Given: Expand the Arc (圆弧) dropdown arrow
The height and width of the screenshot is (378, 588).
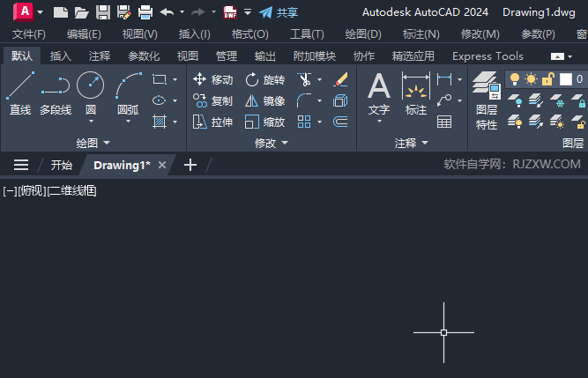Looking at the screenshot, I should click(128, 122).
